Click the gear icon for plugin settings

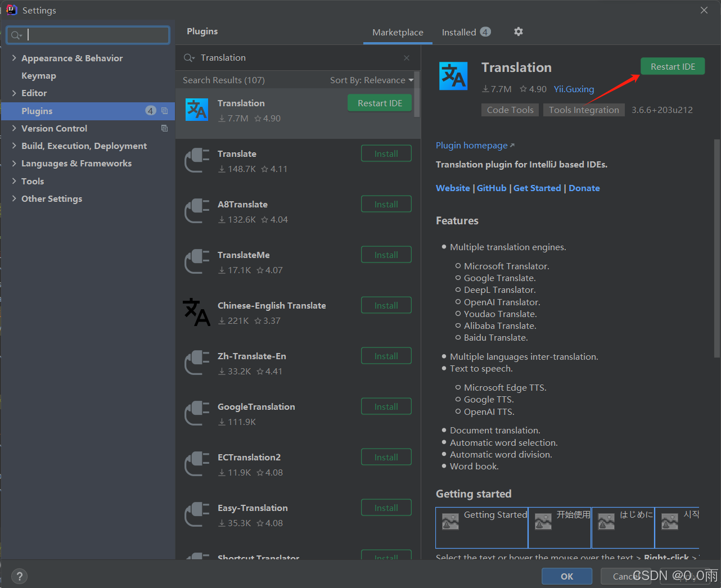519,31
